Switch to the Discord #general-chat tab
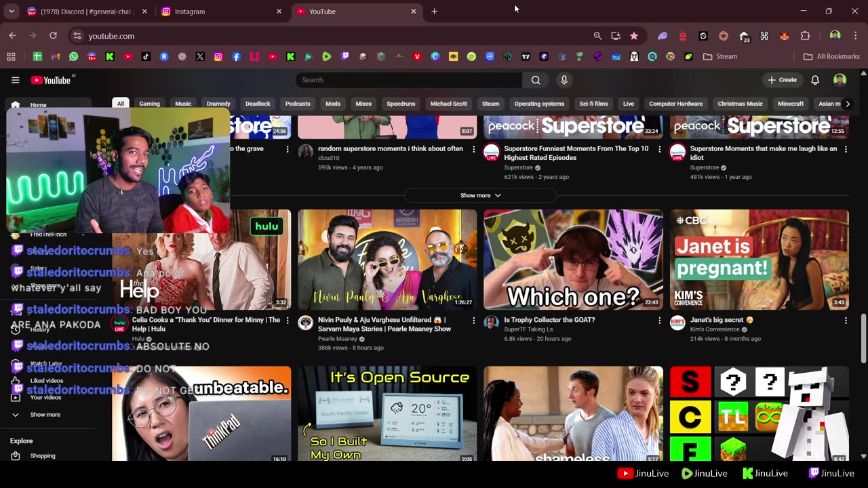Viewport: 868px width, 488px height. pos(86,12)
